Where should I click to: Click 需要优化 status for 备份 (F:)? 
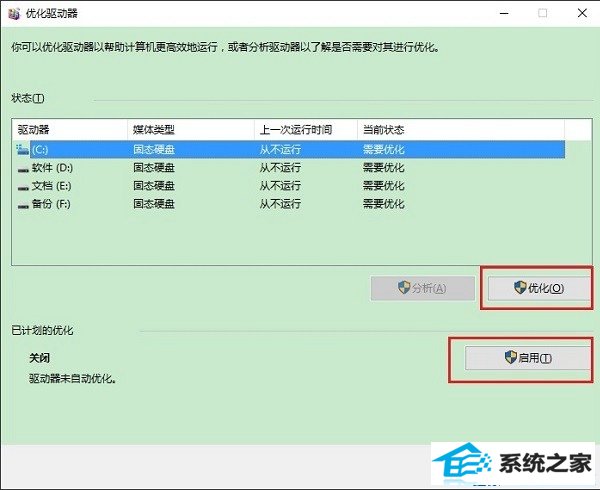(383, 204)
